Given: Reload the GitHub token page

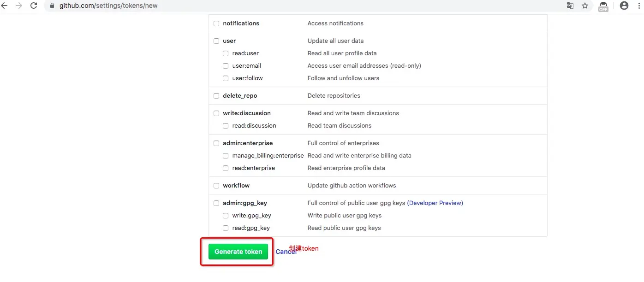Looking at the screenshot, I should click(34, 6).
